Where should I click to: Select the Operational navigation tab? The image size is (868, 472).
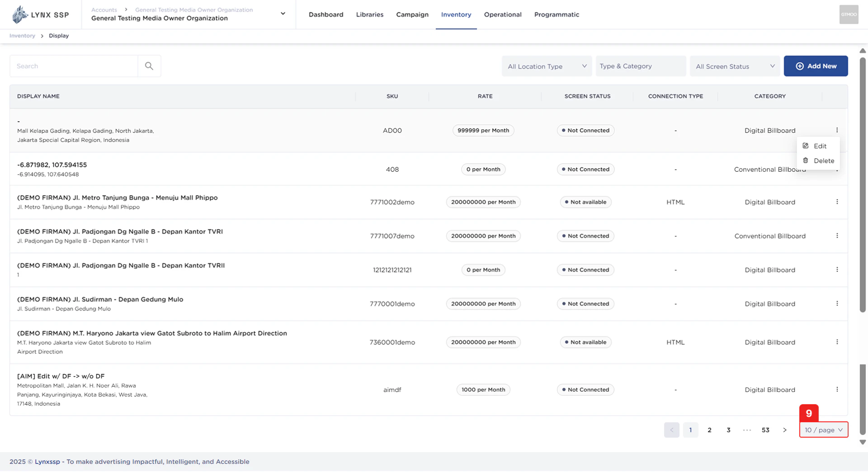502,14
